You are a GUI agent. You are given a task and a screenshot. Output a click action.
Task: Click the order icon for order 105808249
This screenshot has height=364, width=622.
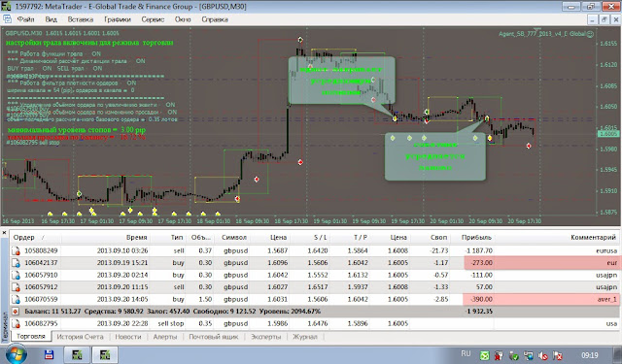tap(16, 250)
